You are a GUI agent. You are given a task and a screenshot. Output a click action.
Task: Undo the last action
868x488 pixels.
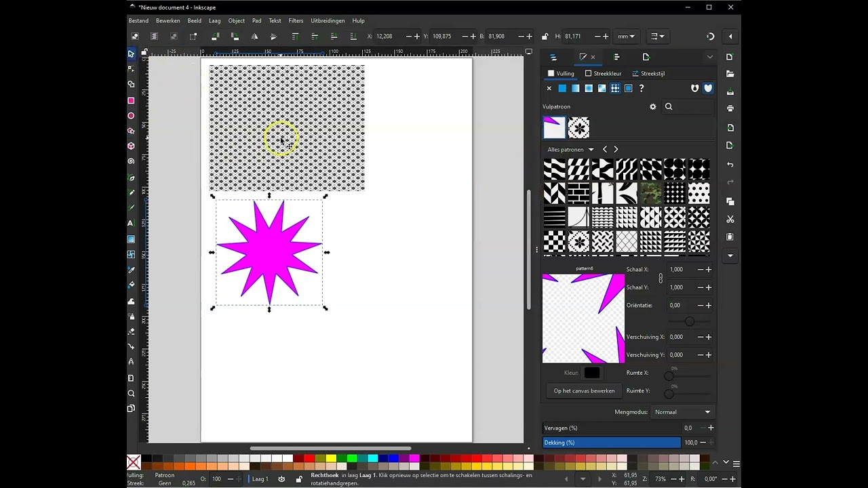tap(730, 165)
